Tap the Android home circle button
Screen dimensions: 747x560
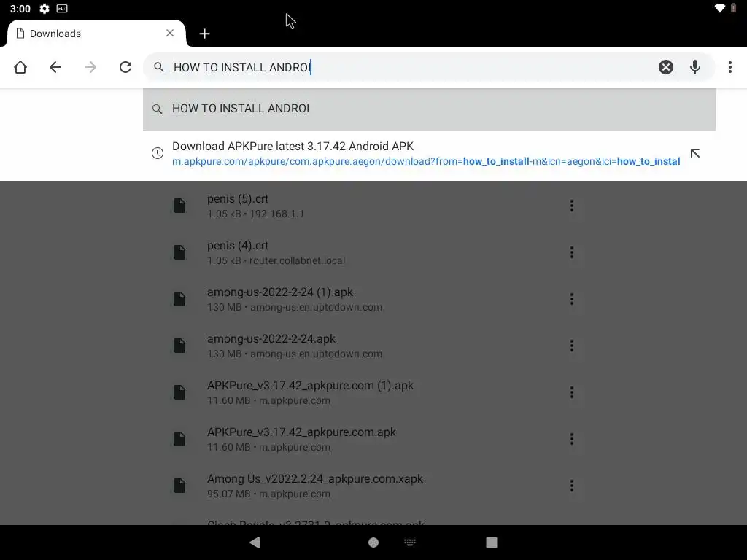373,542
